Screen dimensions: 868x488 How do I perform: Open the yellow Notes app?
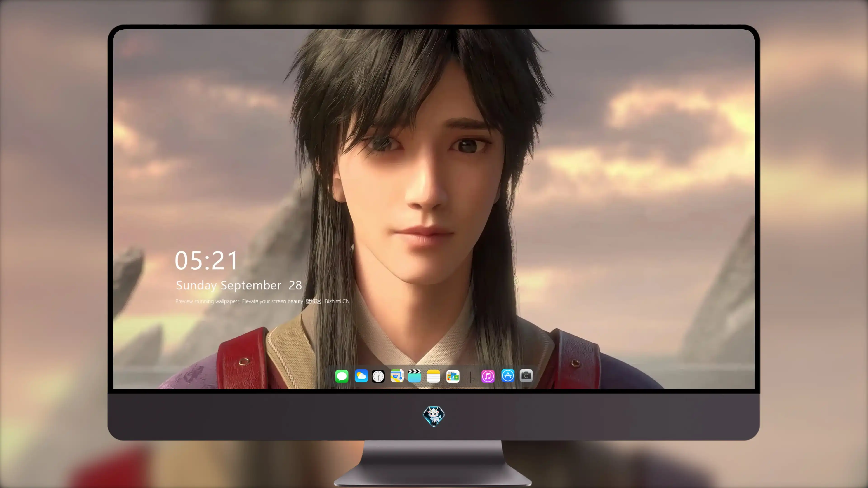433,376
